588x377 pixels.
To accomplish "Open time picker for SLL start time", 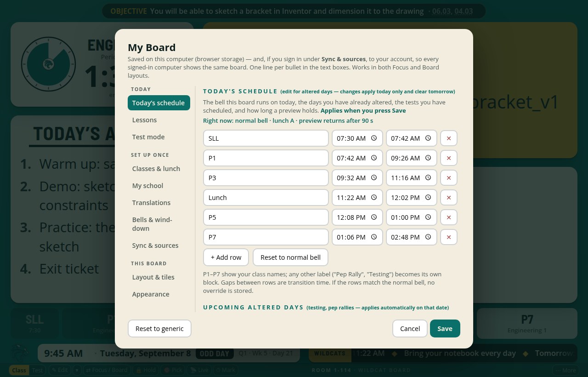I will 374,138.
